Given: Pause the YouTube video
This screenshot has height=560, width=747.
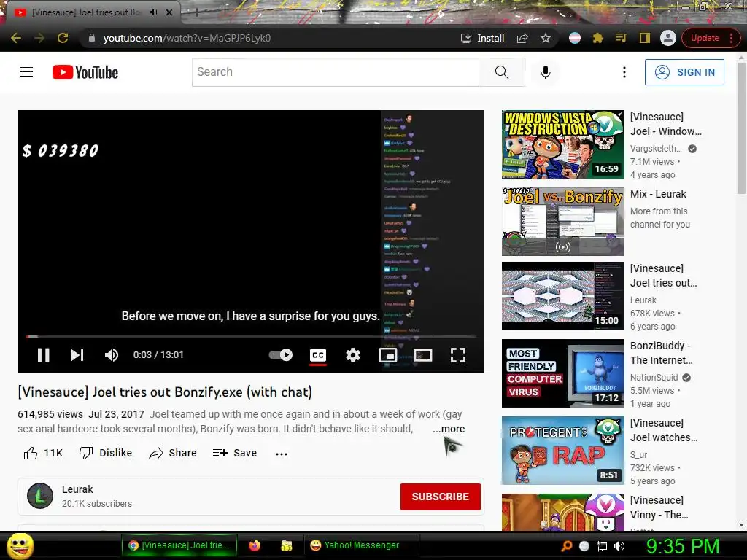Looking at the screenshot, I should 43,355.
